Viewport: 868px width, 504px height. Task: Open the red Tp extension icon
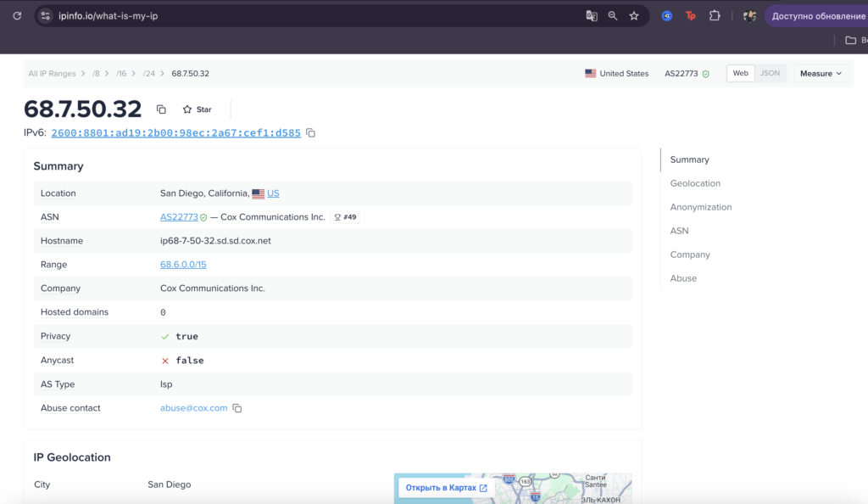tap(691, 16)
